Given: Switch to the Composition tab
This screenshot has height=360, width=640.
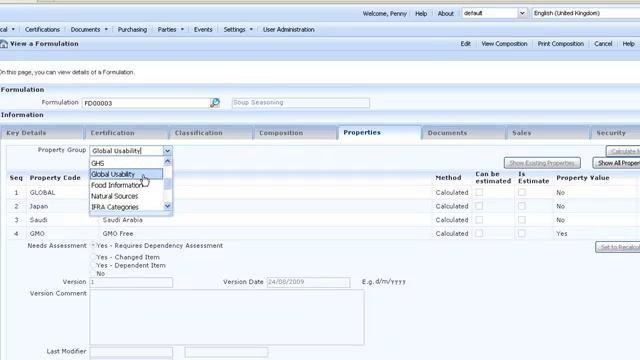Looking at the screenshot, I should 295,133.
